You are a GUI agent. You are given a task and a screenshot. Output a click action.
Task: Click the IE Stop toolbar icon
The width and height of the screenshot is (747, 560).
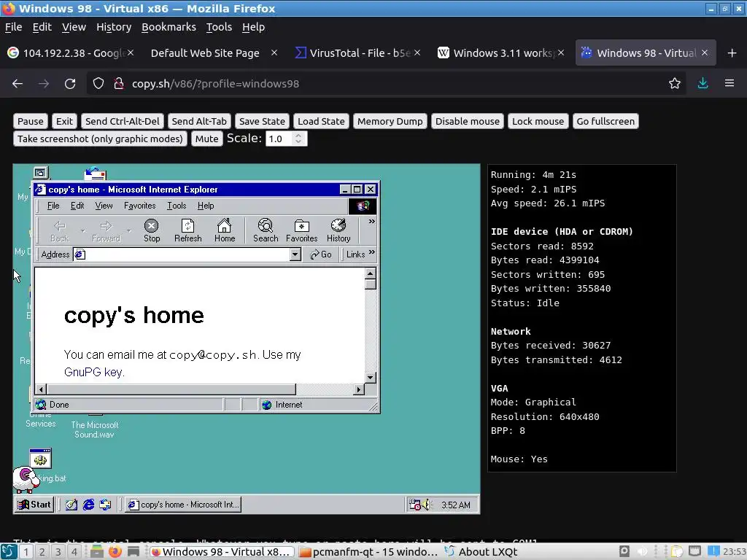[152, 230]
